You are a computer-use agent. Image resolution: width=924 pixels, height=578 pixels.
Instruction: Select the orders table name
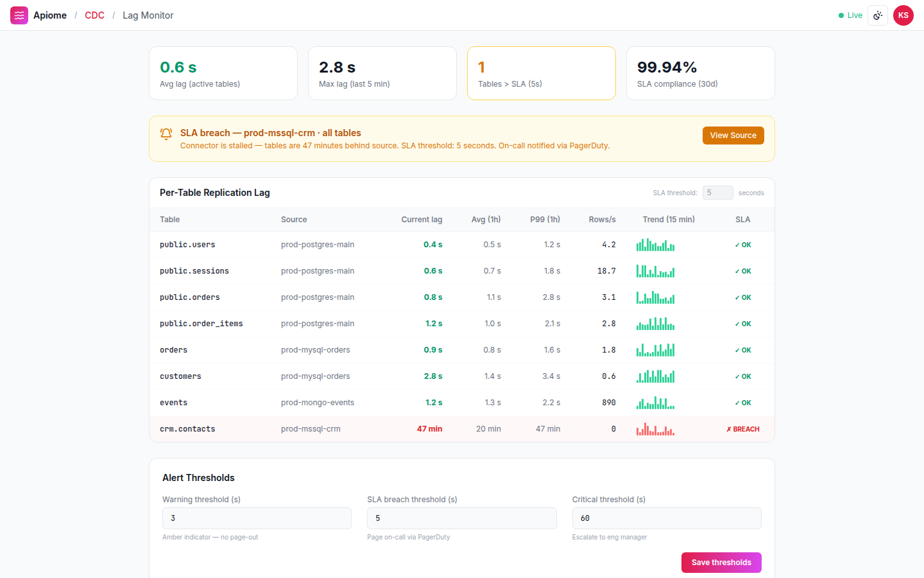173,350
